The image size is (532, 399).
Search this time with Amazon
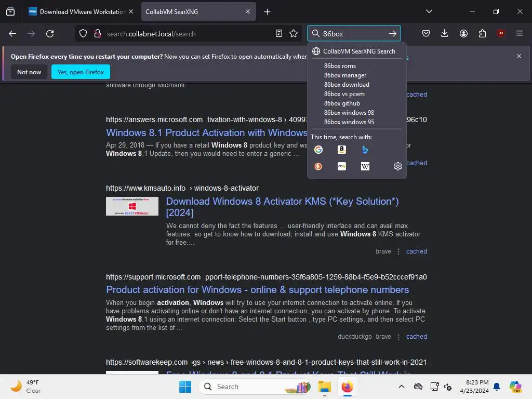(x=342, y=150)
